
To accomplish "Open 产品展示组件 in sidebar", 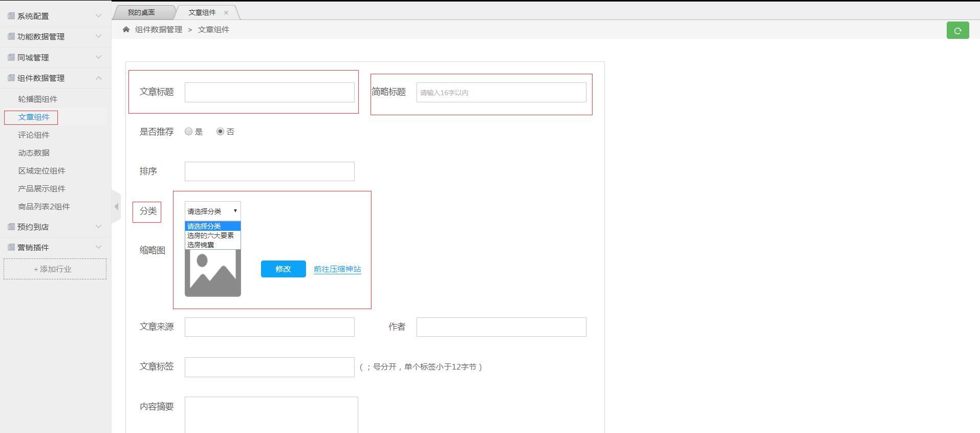I will [x=41, y=189].
